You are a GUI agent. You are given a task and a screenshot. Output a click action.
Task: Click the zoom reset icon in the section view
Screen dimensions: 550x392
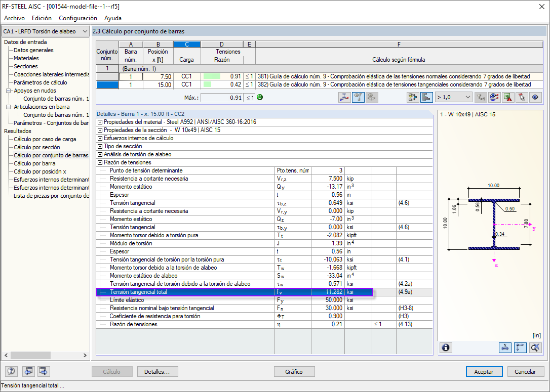point(535,347)
